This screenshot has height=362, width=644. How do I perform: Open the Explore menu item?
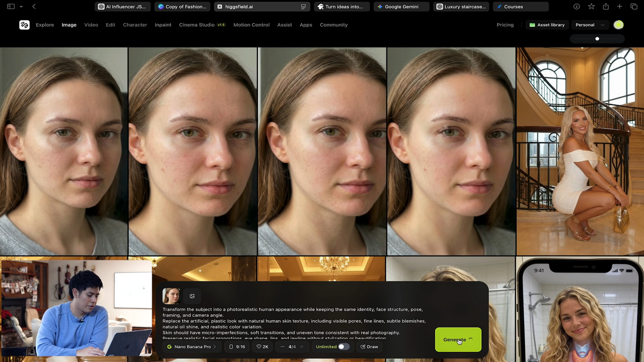point(45,25)
